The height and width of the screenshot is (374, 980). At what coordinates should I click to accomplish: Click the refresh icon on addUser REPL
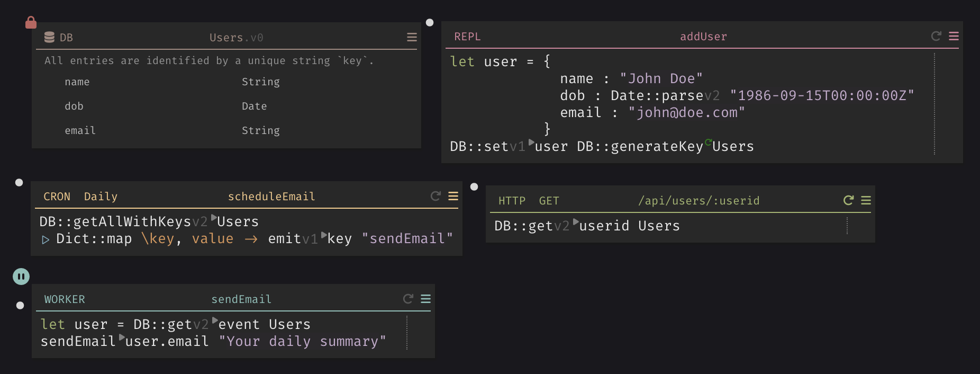pos(936,36)
